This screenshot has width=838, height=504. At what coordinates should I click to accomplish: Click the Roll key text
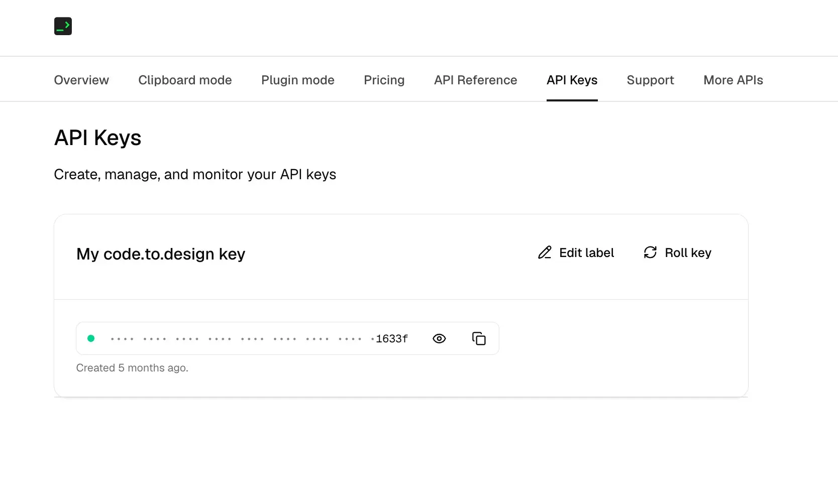pos(688,253)
